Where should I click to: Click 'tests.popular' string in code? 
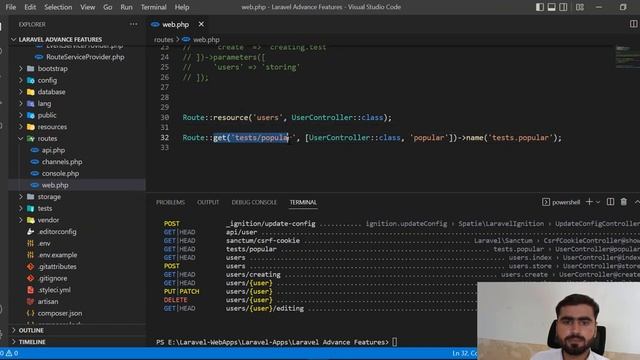pyautogui.click(x=520, y=138)
